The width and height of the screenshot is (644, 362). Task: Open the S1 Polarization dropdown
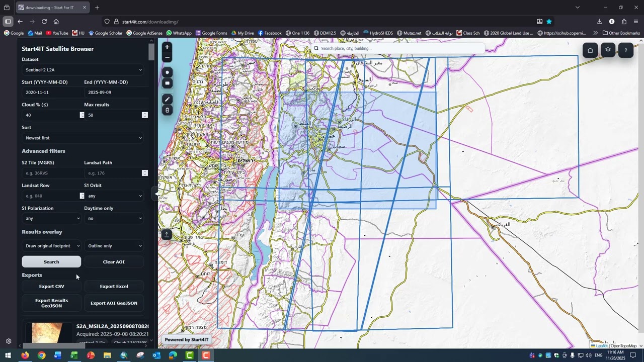(52, 219)
